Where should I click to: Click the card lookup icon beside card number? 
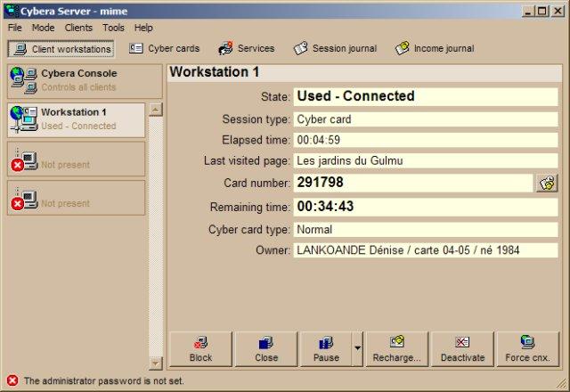(546, 183)
